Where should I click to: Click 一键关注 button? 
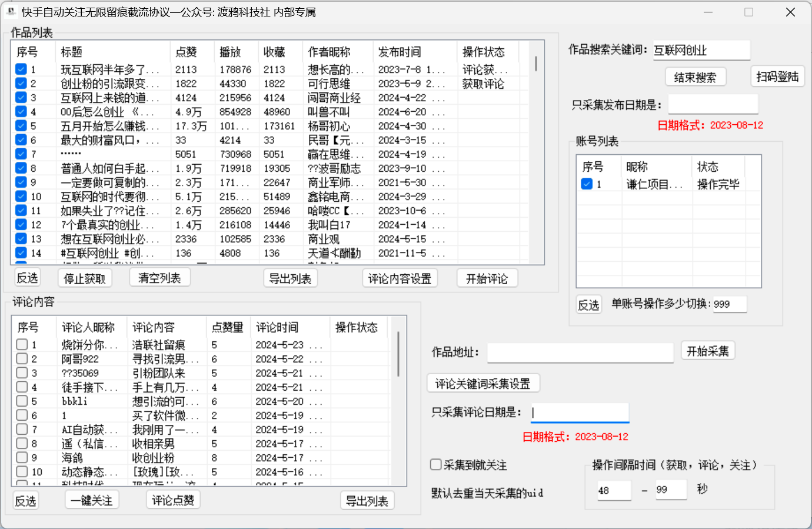(x=92, y=501)
